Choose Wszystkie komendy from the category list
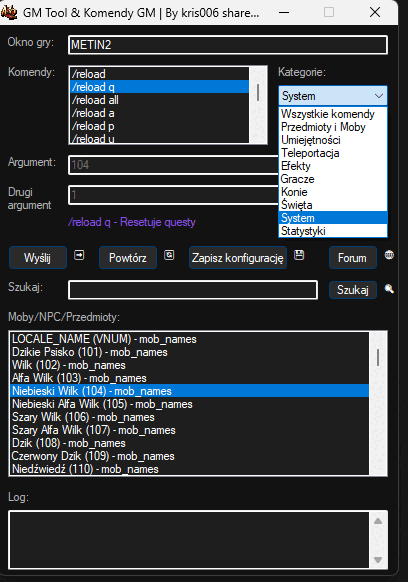Viewport: 408px width, 583px height. click(333, 114)
